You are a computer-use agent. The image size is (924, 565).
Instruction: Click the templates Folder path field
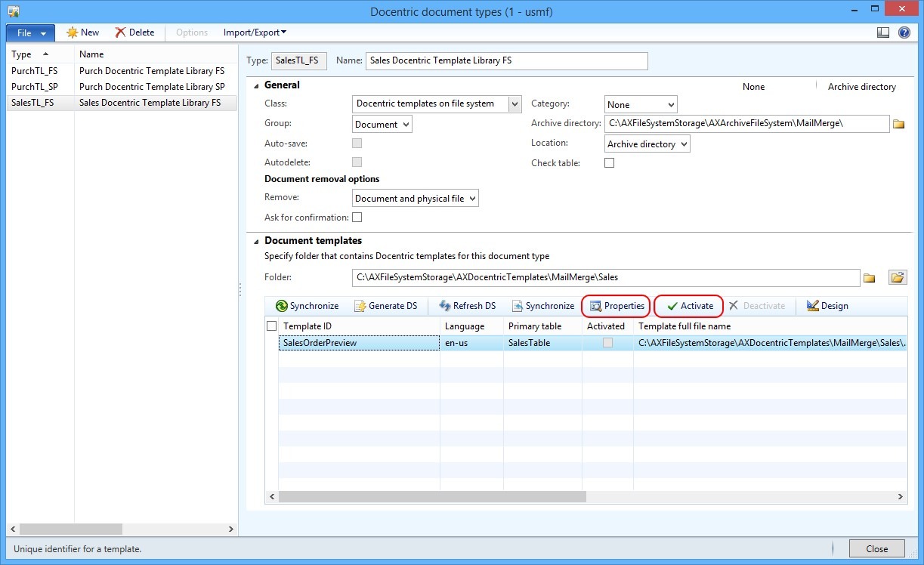pyautogui.click(x=606, y=278)
